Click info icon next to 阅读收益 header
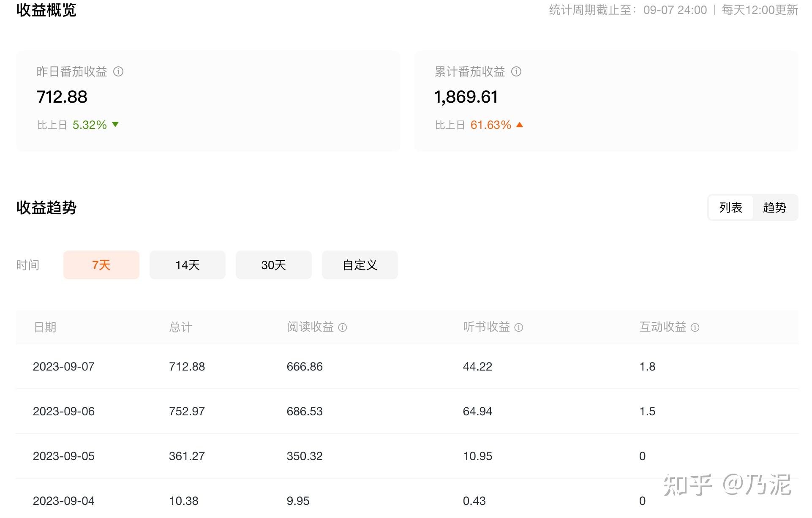Image resolution: width=812 pixels, height=518 pixels. point(343,327)
